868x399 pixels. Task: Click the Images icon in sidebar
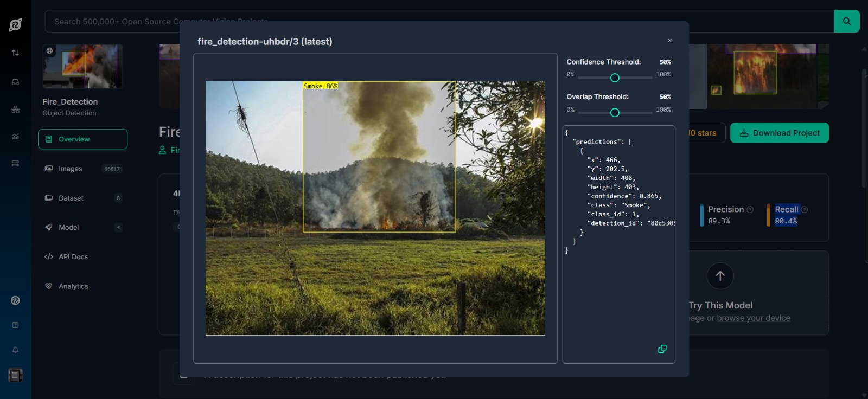49,169
